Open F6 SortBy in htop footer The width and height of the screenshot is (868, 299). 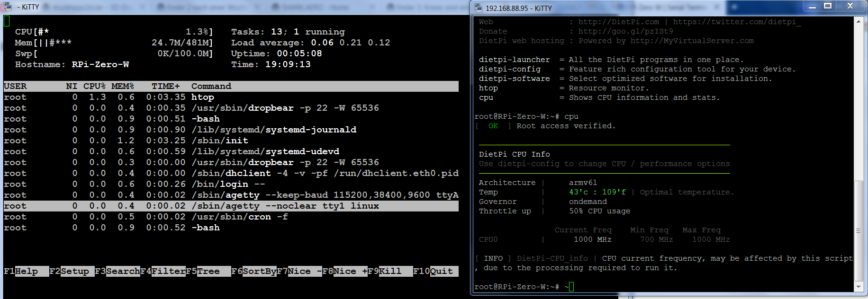click(254, 271)
